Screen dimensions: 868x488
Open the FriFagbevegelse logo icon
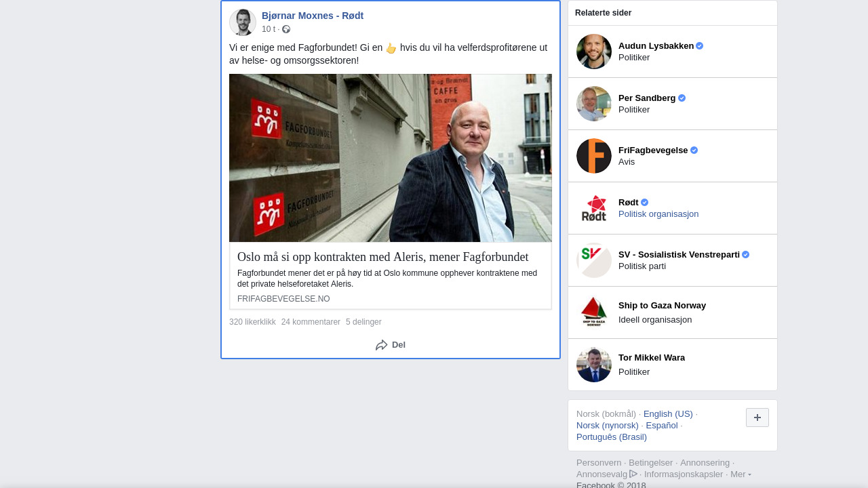[x=594, y=156]
